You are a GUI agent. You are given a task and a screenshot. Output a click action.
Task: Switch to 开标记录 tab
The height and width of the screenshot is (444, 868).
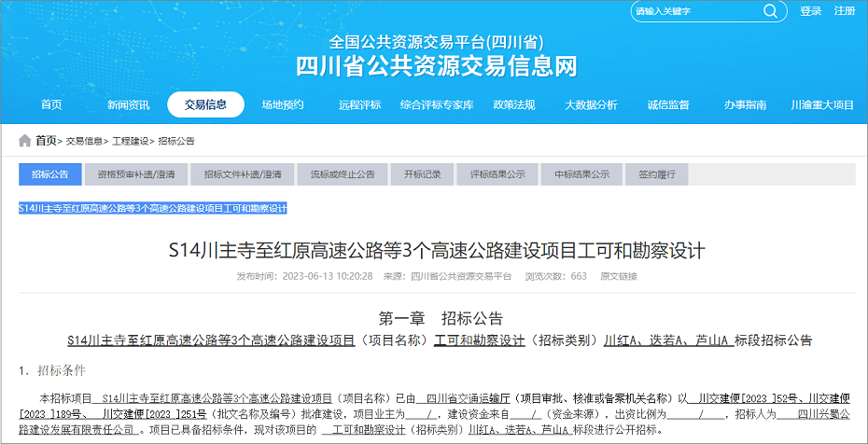click(422, 174)
